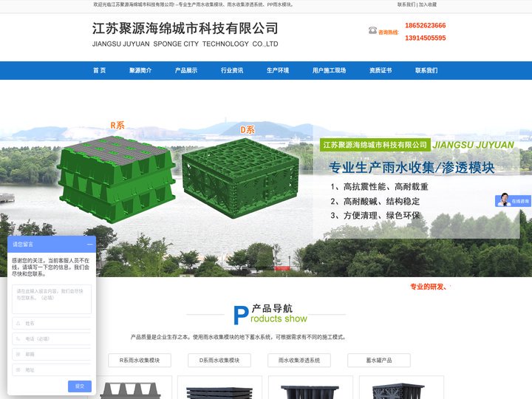532x399 pixels.
Task: Open the product thumbnail below D系雨水收集模块
Action: pyautogui.click(x=219, y=387)
